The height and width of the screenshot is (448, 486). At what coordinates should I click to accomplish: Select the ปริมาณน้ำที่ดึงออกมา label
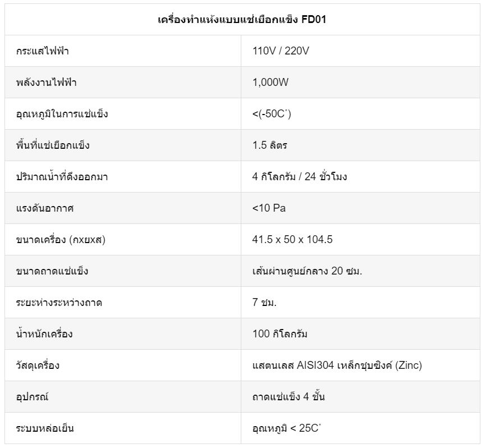click(x=62, y=177)
